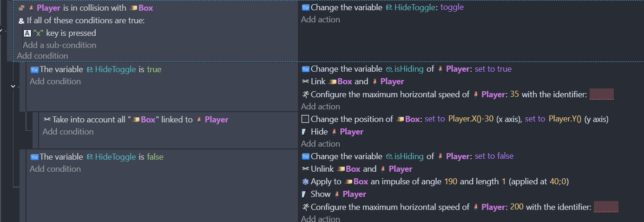Click the link icon of the Link Box and Player action

point(305,81)
